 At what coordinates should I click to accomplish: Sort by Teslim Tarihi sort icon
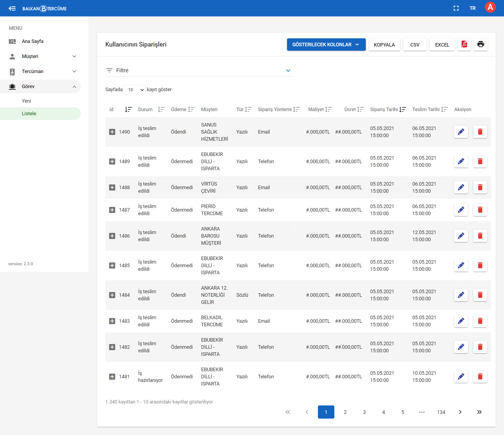pyautogui.click(x=444, y=110)
